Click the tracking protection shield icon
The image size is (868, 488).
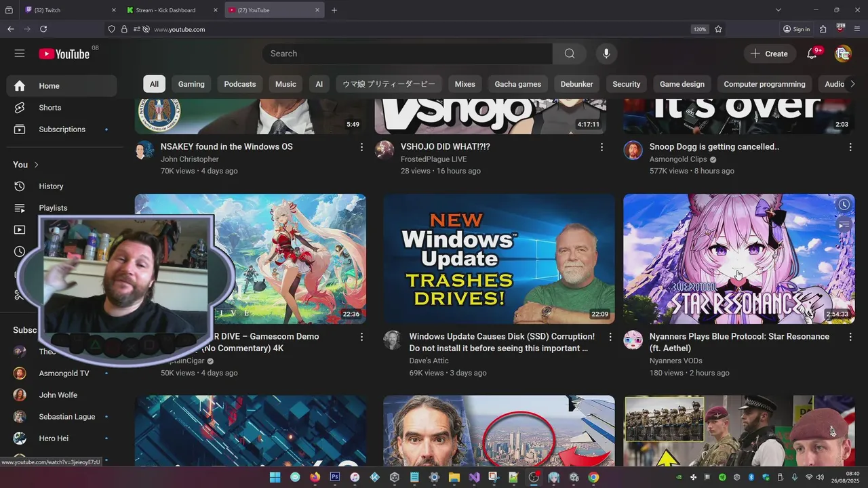(x=112, y=29)
